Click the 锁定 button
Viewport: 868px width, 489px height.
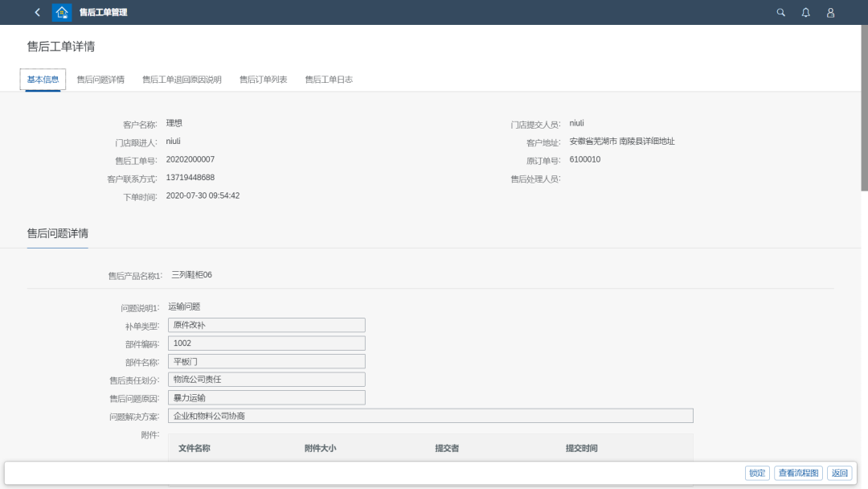click(757, 473)
